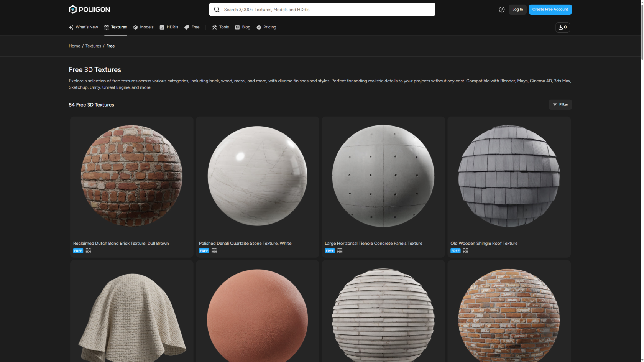The height and width of the screenshot is (362, 644).
Task: Click Create Free Account button
Action: point(550,10)
